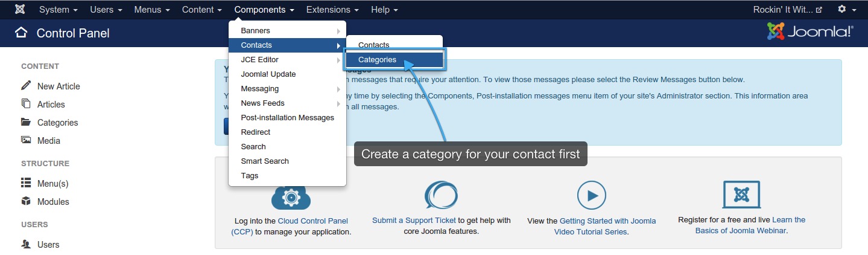868x255 pixels.
Task: Select the Tags menu entry
Action: pyautogui.click(x=287, y=176)
